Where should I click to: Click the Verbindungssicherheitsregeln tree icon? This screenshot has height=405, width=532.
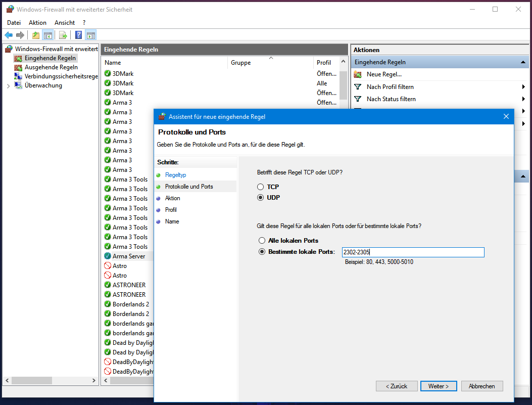tap(18, 76)
